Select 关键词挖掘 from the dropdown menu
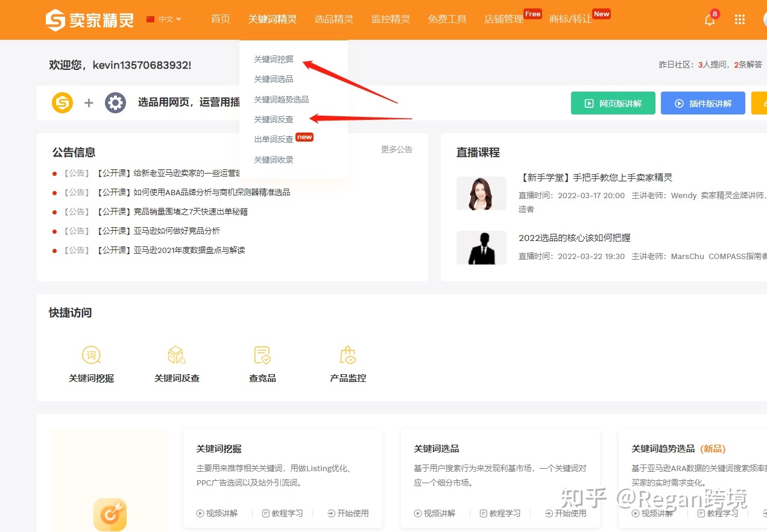The image size is (767, 532). point(274,59)
